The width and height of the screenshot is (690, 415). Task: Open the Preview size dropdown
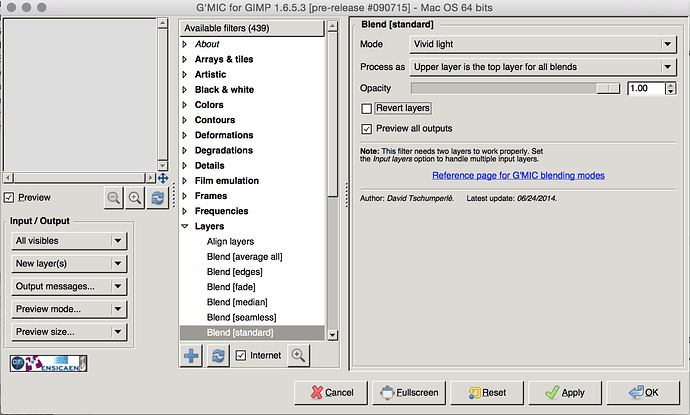pos(69,332)
